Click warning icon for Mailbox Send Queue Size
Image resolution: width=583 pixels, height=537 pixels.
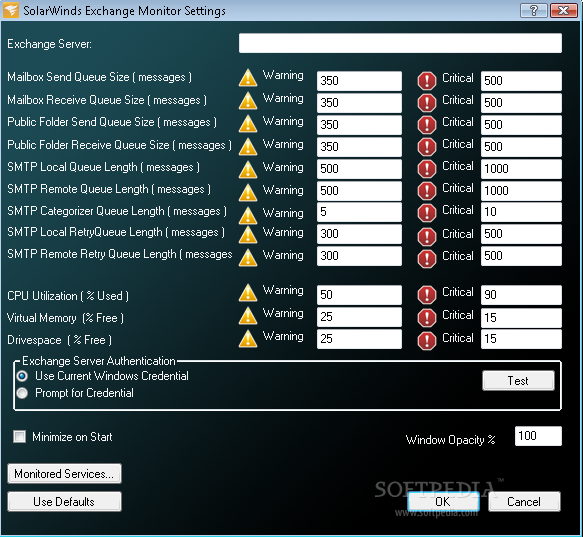click(248, 78)
